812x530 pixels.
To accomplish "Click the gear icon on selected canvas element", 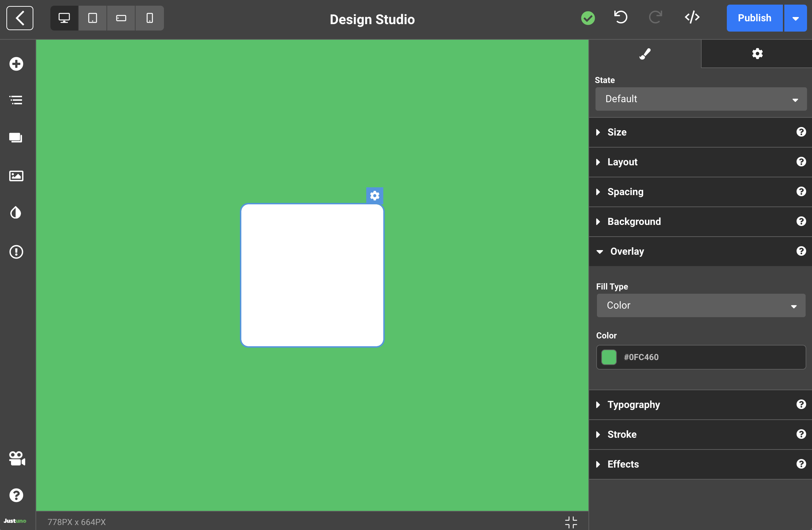I will [x=375, y=195].
